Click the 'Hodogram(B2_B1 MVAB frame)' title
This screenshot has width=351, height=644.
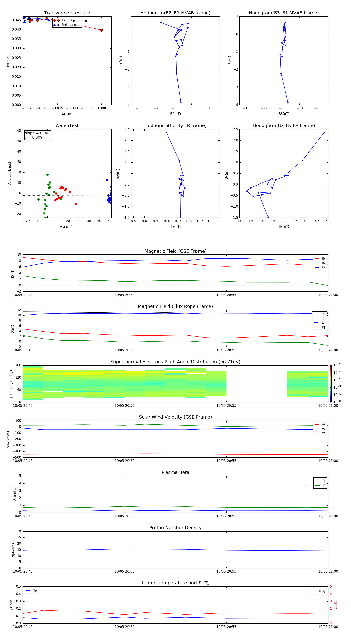click(x=175, y=13)
